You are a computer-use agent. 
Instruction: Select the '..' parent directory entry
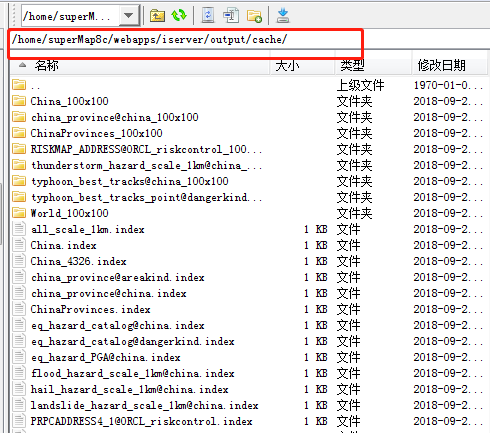coord(35,86)
